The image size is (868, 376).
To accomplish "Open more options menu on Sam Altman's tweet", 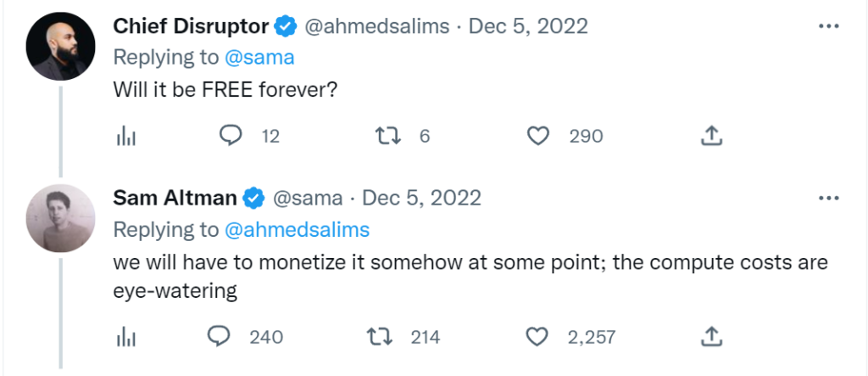I will (x=828, y=199).
